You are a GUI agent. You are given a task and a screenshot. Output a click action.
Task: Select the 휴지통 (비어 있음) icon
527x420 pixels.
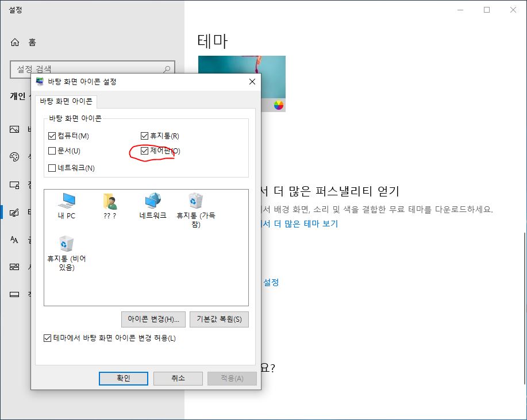[x=67, y=253]
